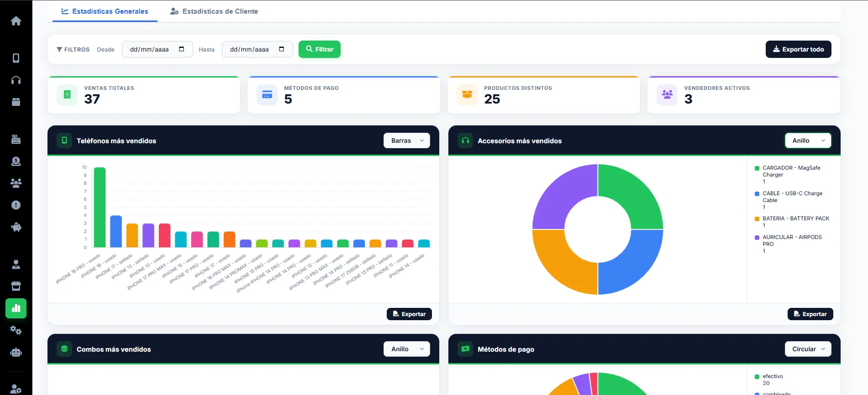Go to the home page via house icon

[16, 21]
